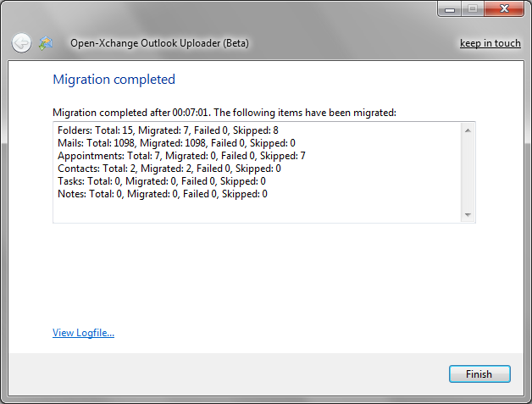Click the results list scroll up arrow
The width and height of the screenshot is (532, 404).
[x=468, y=130]
